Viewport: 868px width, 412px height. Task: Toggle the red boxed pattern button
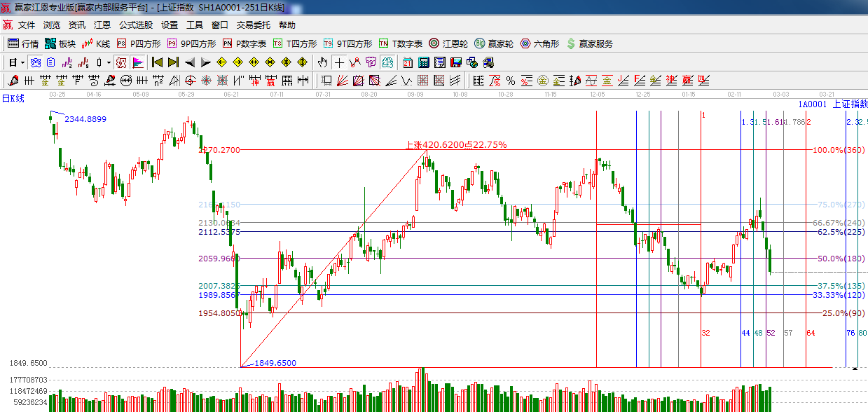pos(121,62)
